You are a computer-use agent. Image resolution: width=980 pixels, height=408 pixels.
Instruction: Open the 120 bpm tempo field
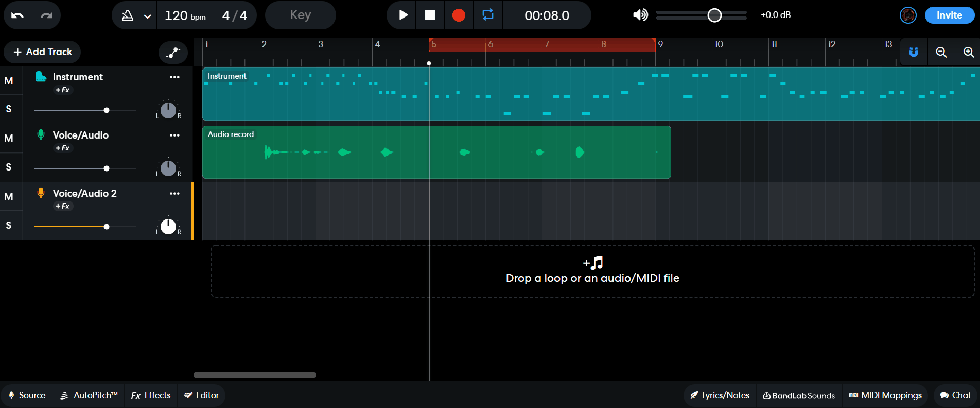(185, 15)
